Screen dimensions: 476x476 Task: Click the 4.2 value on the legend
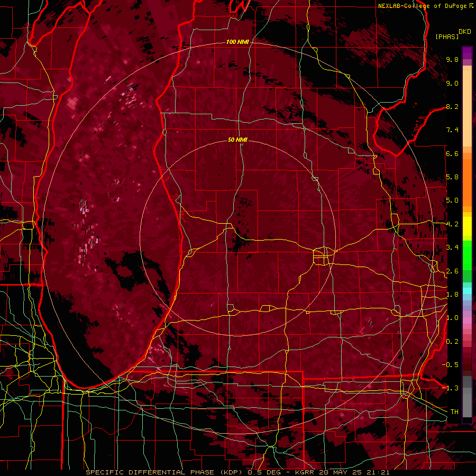point(452,224)
